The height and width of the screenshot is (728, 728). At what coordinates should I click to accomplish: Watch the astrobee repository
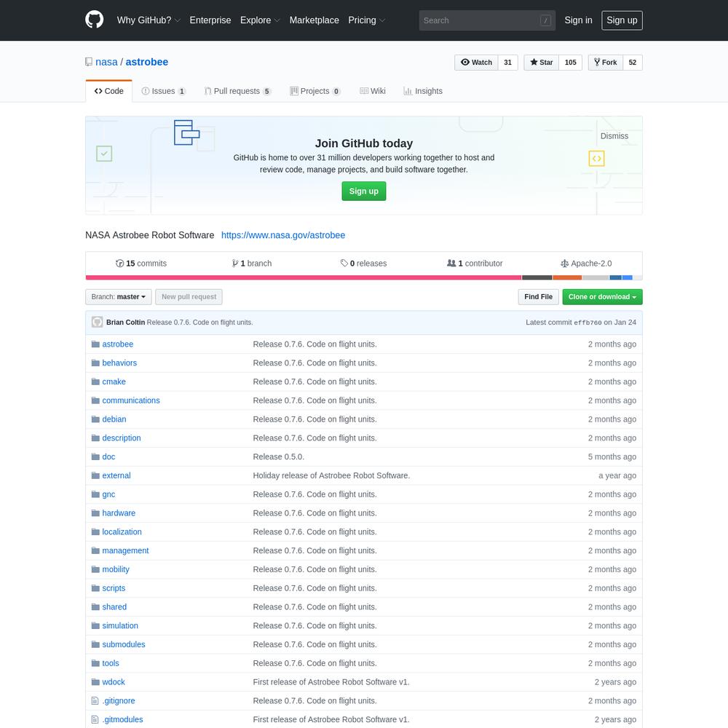(476, 62)
